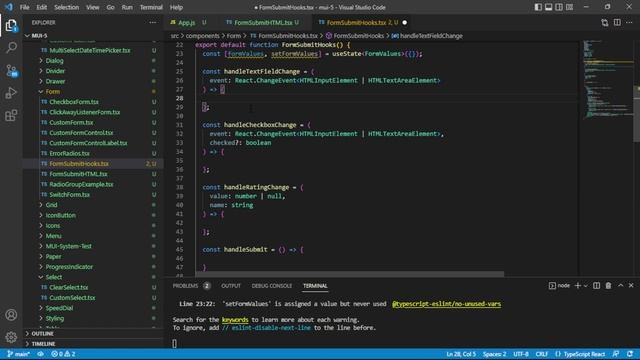Click the editor horizontal scrollbar
This screenshot has height=360, width=640.
[349, 274]
